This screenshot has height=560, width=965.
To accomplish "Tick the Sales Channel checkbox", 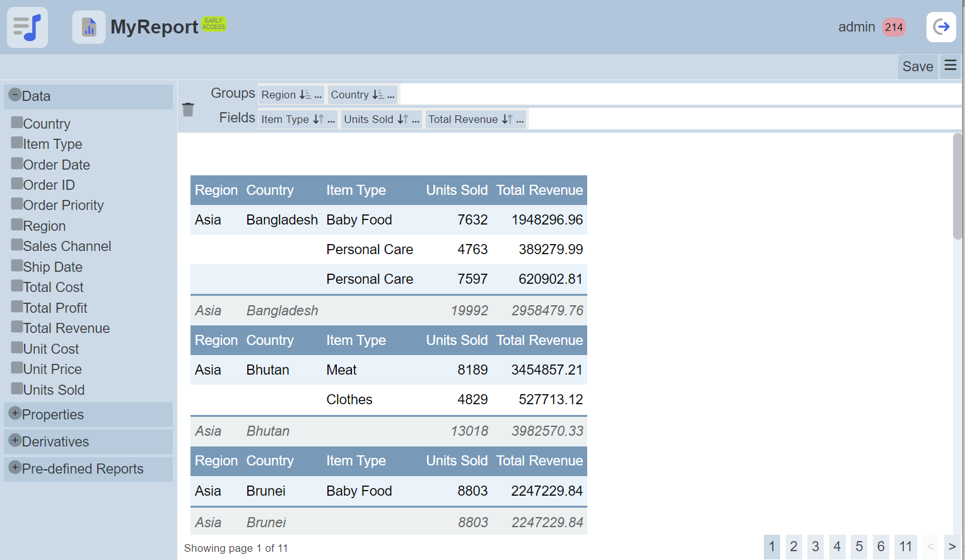I will click(x=17, y=245).
